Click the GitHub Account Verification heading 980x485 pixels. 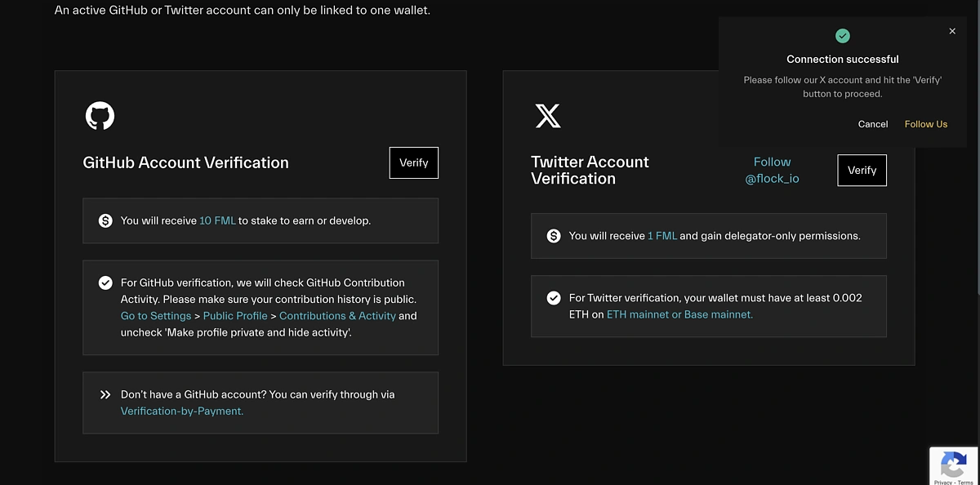186,162
